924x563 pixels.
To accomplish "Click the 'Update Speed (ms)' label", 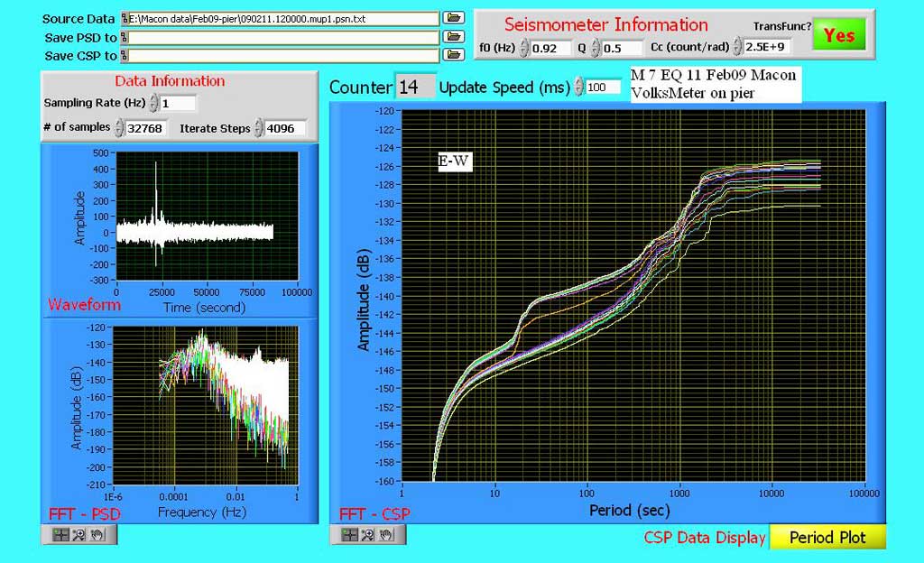I will coord(504,88).
